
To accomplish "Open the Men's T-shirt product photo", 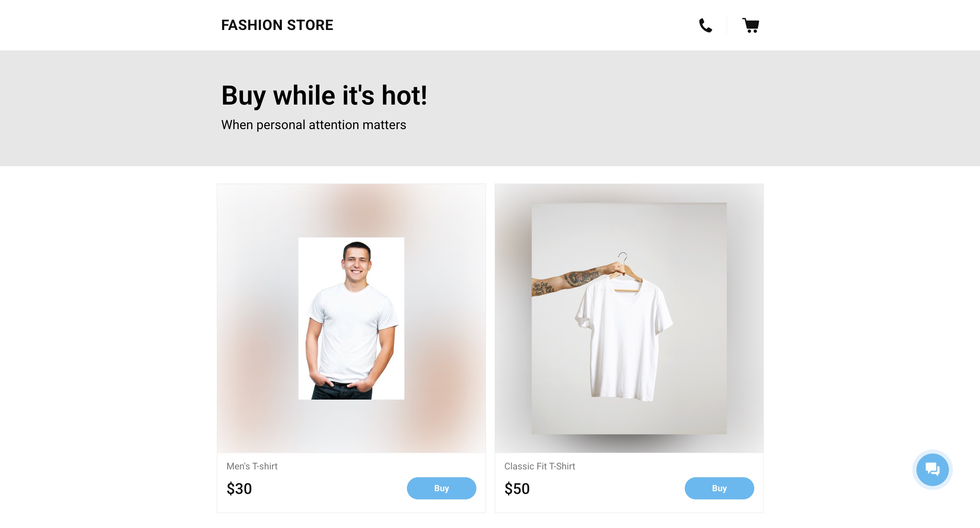I will point(351,318).
